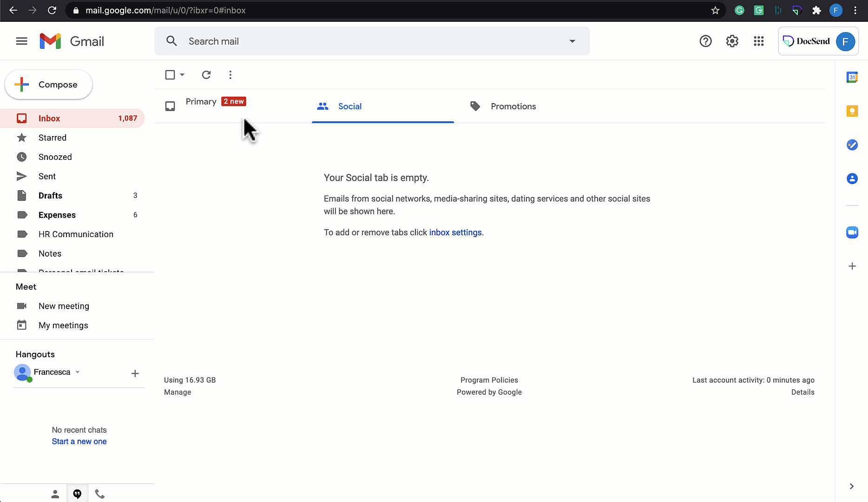Open the conversation selection dropdown arrow
Image resolution: width=868 pixels, height=502 pixels.
(181, 75)
